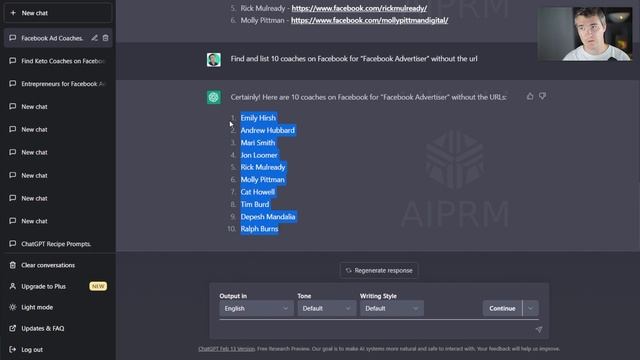Click the name Jon Loomer in the list

(x=259, y=155)
